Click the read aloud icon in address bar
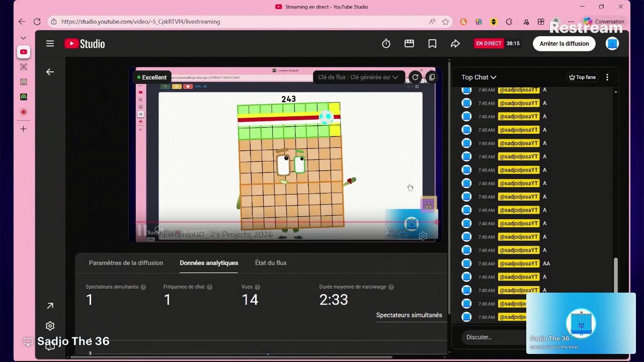644x362 pixels. pyautogui.click(x=432, y=22)
